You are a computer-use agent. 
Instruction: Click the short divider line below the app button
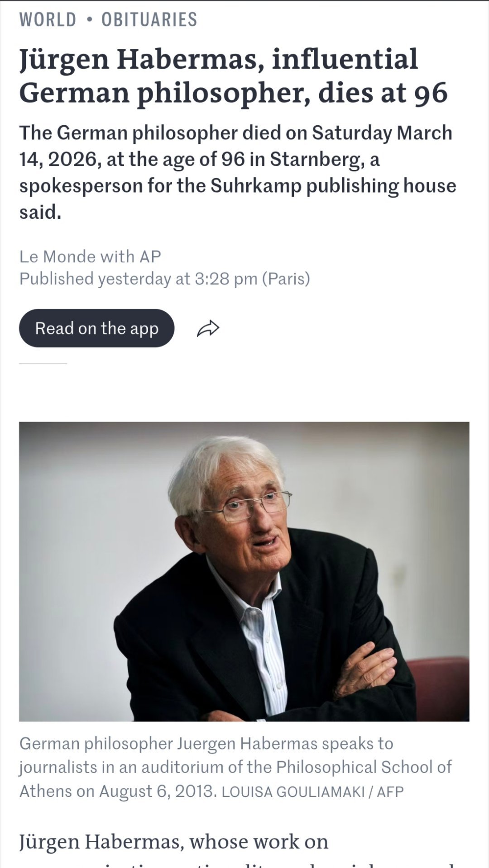[x=43, y=363]
